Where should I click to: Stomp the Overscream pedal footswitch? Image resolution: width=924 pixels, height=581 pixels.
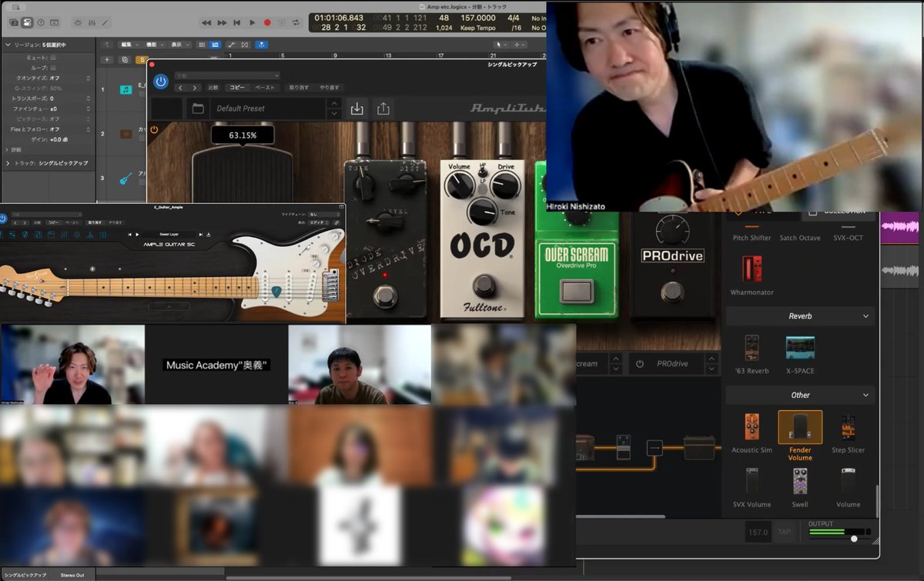point(577,292)
